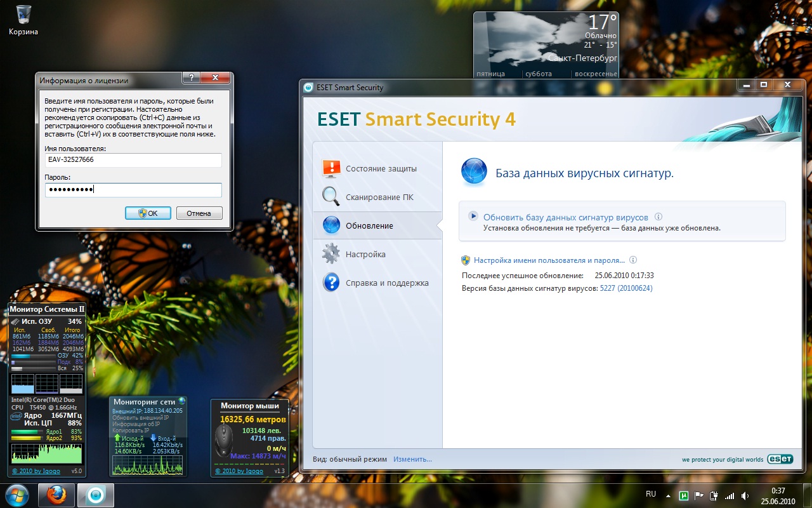Screen dimensions: 812x508
Task: Change the display mode via Изменить link
Action: click(412, 459)
